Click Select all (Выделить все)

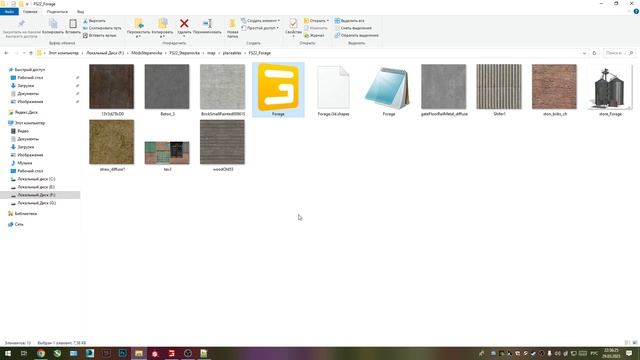(349, 20)
